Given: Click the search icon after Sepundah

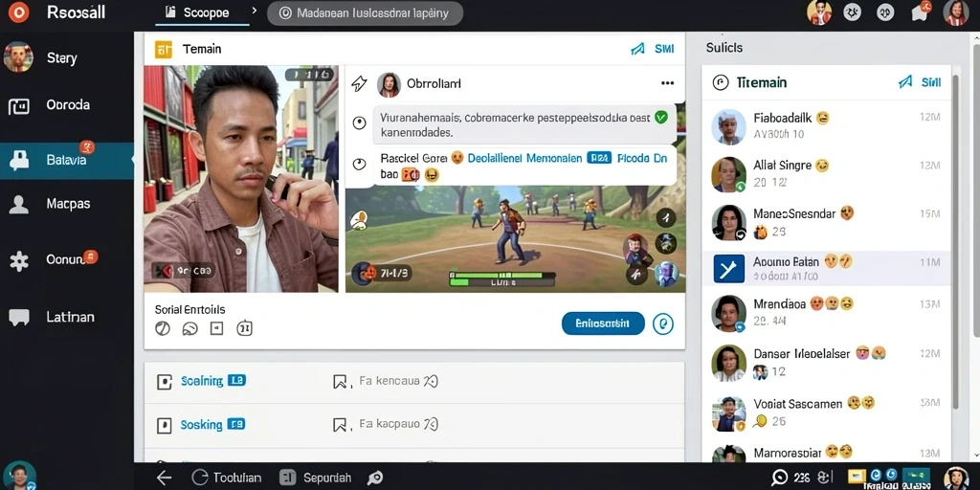Looking at the screenshot, I should coord(375,479).
